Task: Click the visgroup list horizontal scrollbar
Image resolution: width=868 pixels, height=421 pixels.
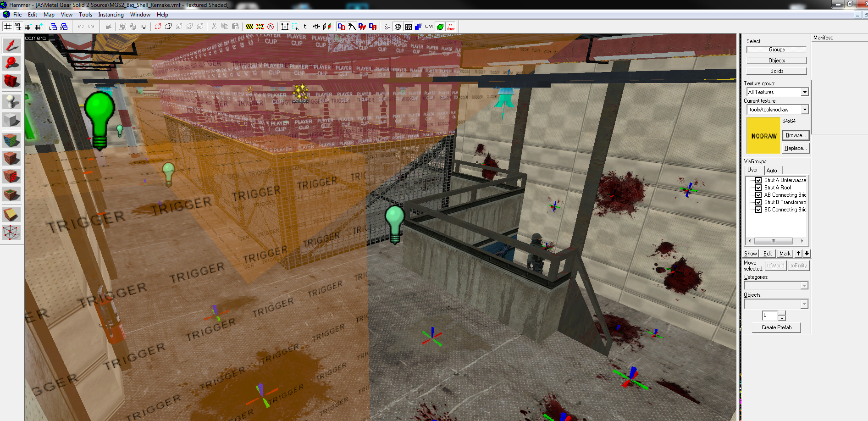Action: 776,241
